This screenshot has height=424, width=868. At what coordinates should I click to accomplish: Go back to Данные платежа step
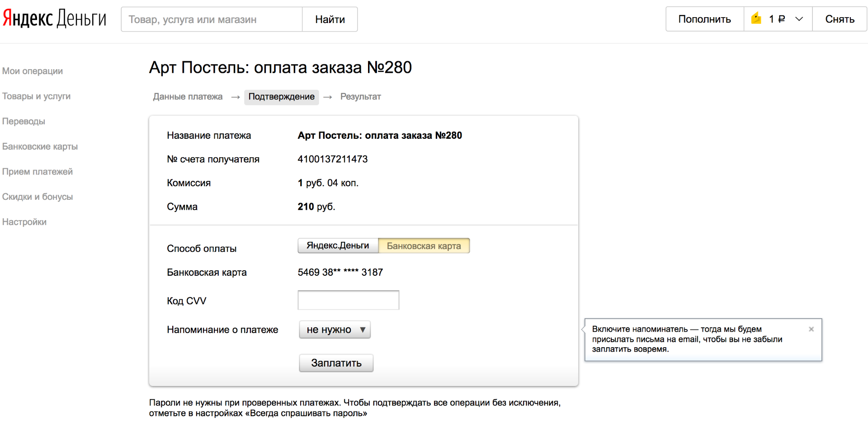(x=188, y=97)
